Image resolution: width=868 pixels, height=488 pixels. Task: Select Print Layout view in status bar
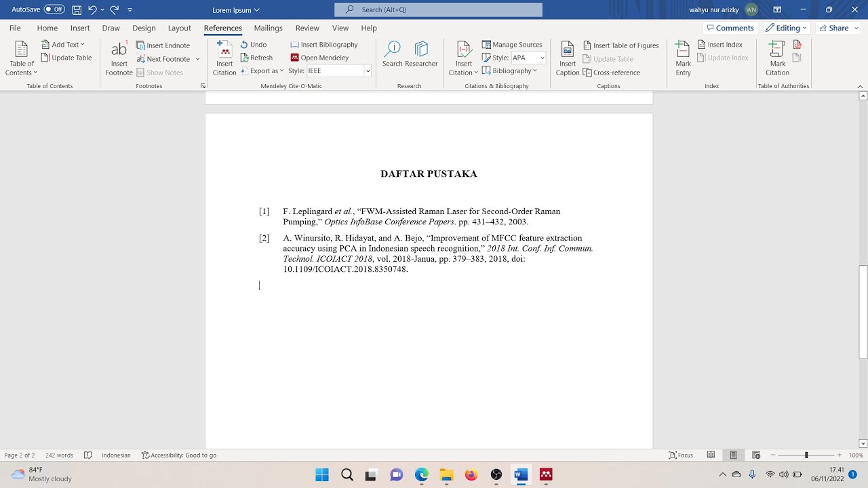(733, 455)
